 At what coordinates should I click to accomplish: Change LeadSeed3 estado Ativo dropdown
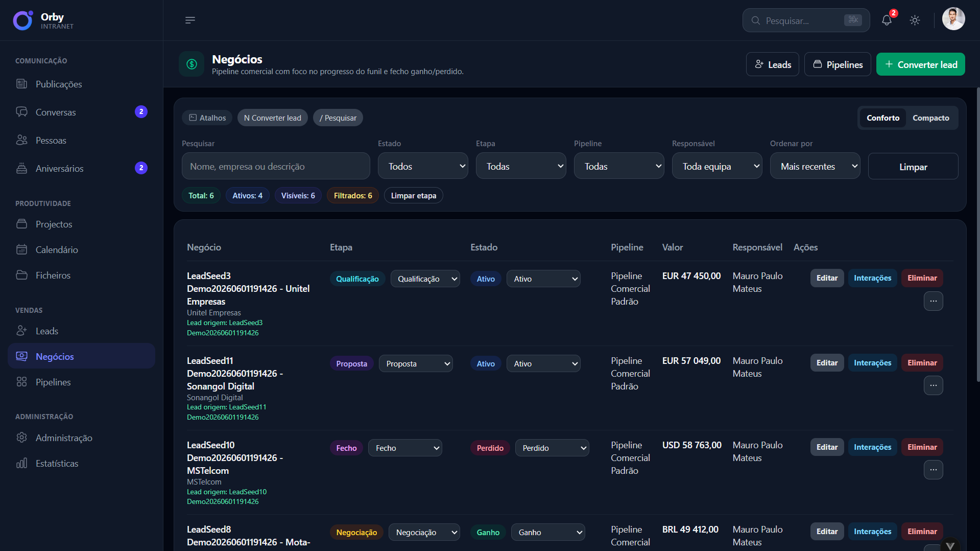[x=543, y=279]
